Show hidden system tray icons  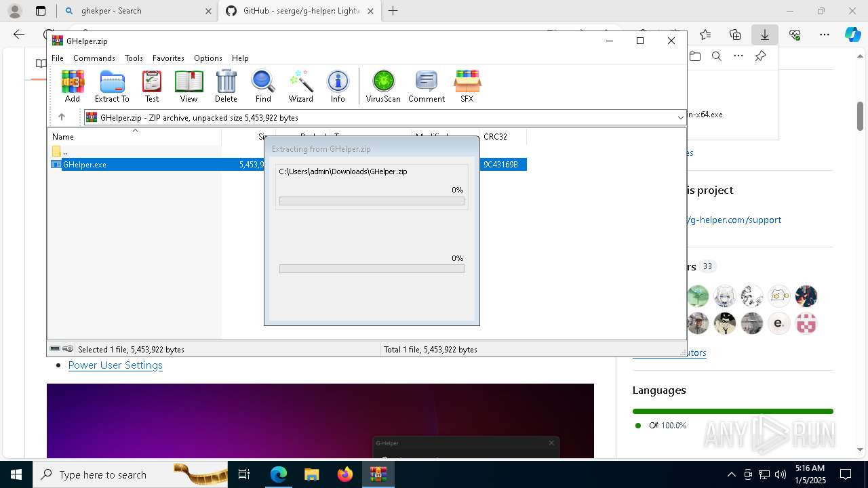pos(731,474)
